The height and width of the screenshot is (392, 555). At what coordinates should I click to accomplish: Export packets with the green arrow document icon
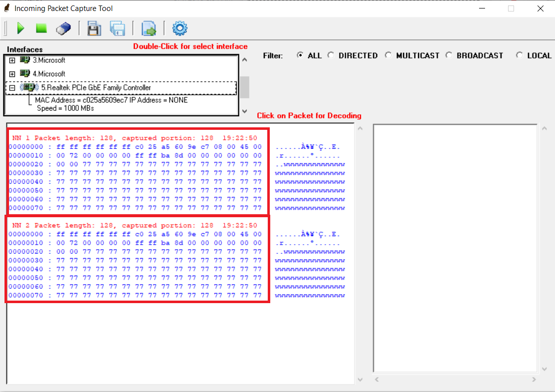(149, 28)
